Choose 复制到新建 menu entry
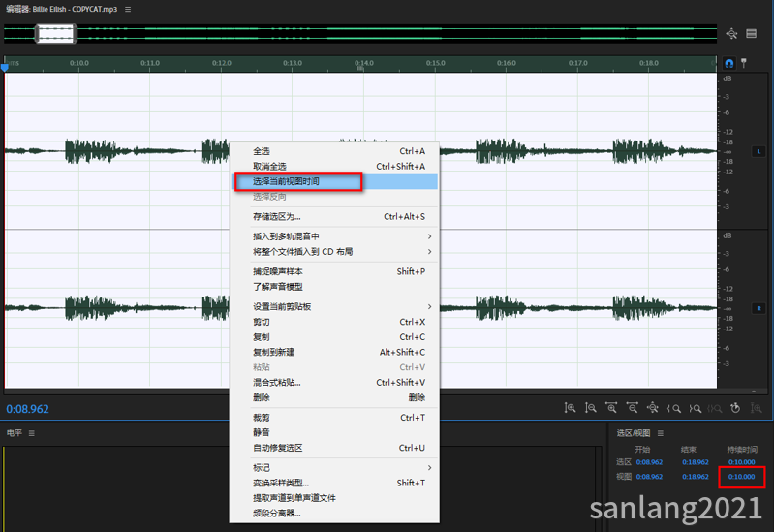Viewport: 774px width, 532px height. click(334, 352)
